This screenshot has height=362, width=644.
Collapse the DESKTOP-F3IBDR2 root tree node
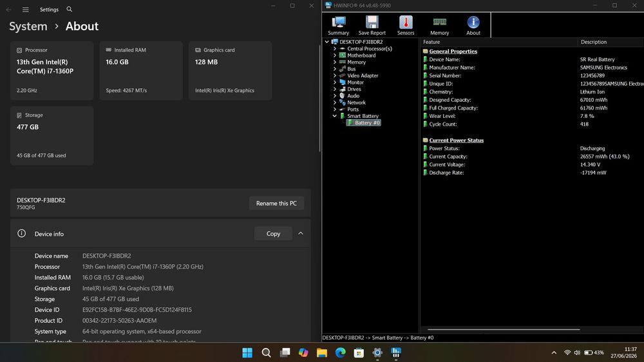[x=327, y=42]
